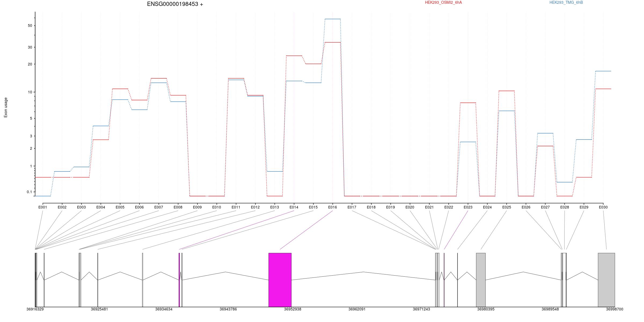Click genomic coordinate 36925481
Image resolution: width=644 pixels, height=322 pixels.
(x=100, y=309)
